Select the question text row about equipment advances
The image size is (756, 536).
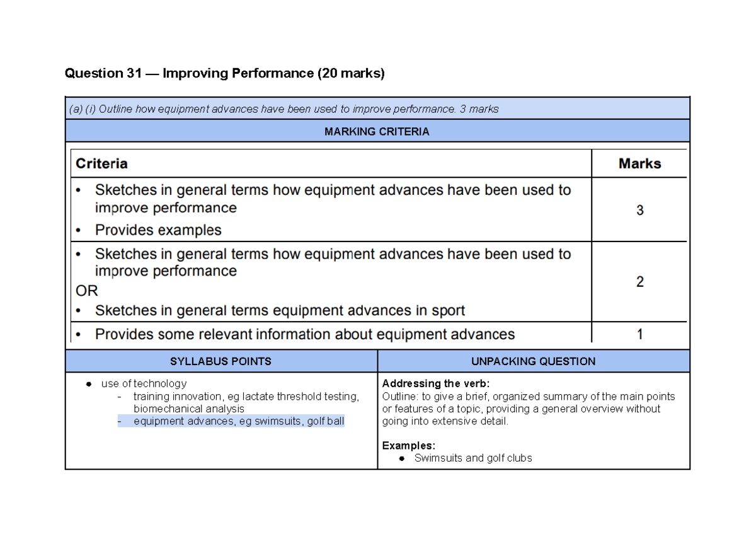click(x=283, y=109)
